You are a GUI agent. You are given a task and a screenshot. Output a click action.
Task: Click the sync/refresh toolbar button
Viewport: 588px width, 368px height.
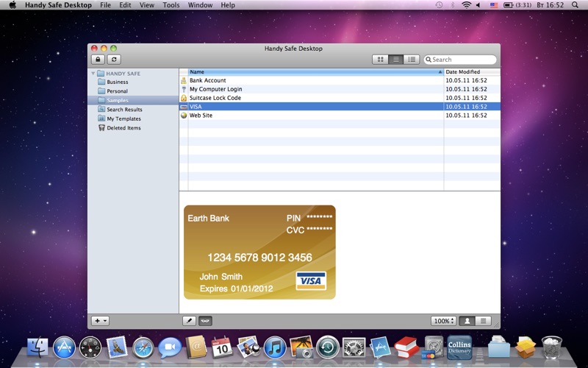[x=114, y=60]
